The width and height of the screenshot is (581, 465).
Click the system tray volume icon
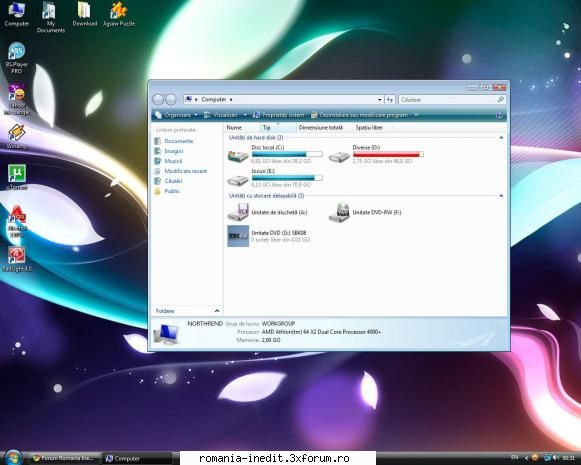pos(556,458)
